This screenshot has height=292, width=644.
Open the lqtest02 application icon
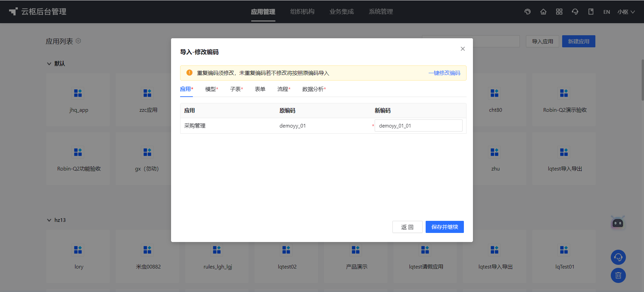click(x=286, y=250)
